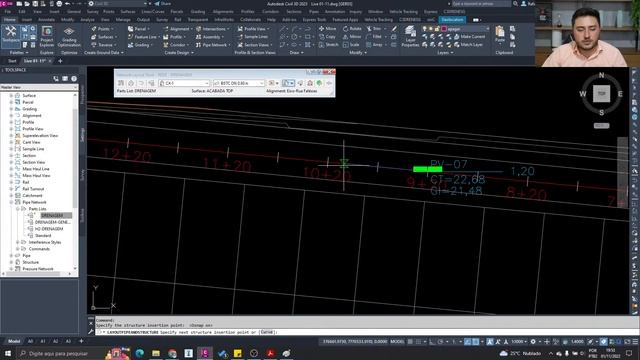Click Make Current layer button
Viewport: 640px width, 360px height.
(469, 37)
